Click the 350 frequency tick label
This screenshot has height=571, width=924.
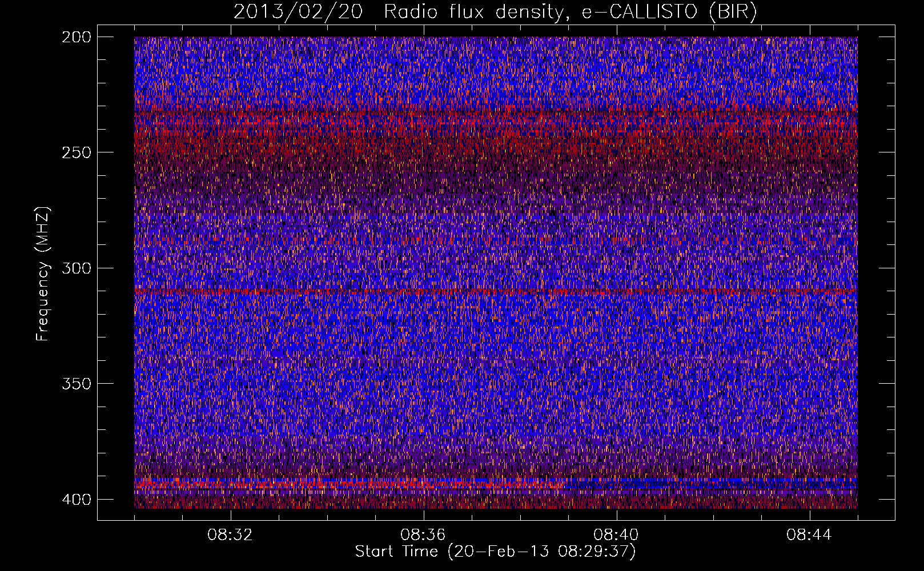[x=76, y=384]
